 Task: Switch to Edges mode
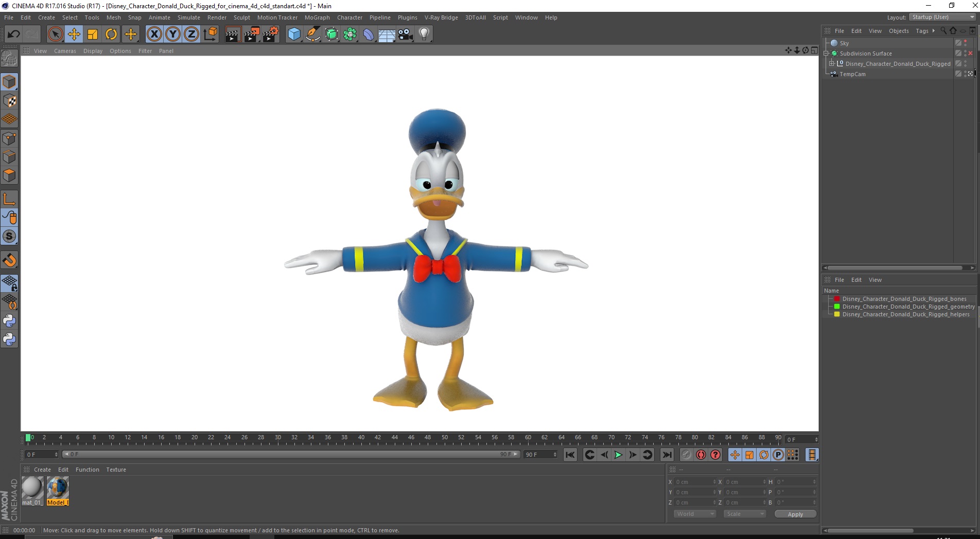9,157
